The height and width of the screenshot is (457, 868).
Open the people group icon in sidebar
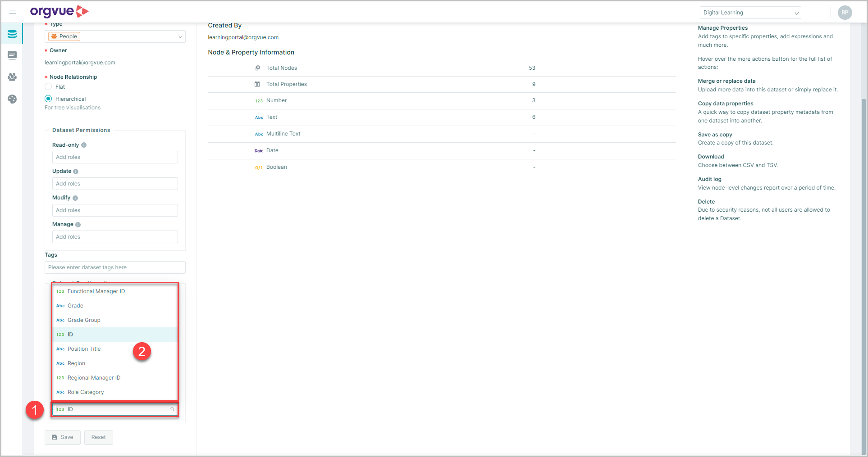[12, 77]
